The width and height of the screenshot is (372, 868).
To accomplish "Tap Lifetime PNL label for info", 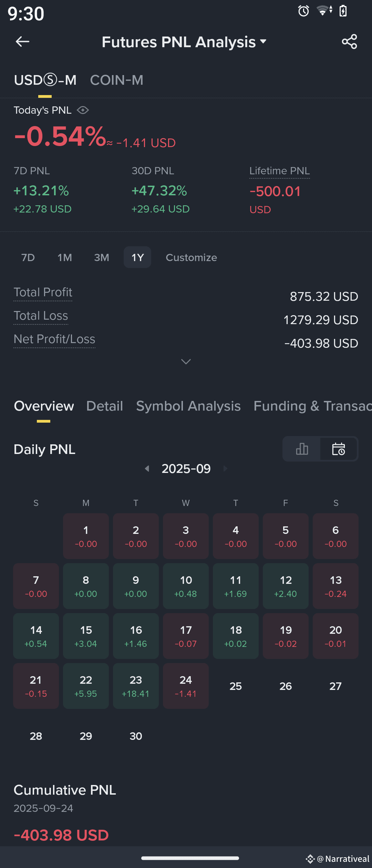I will click(280, 171).
